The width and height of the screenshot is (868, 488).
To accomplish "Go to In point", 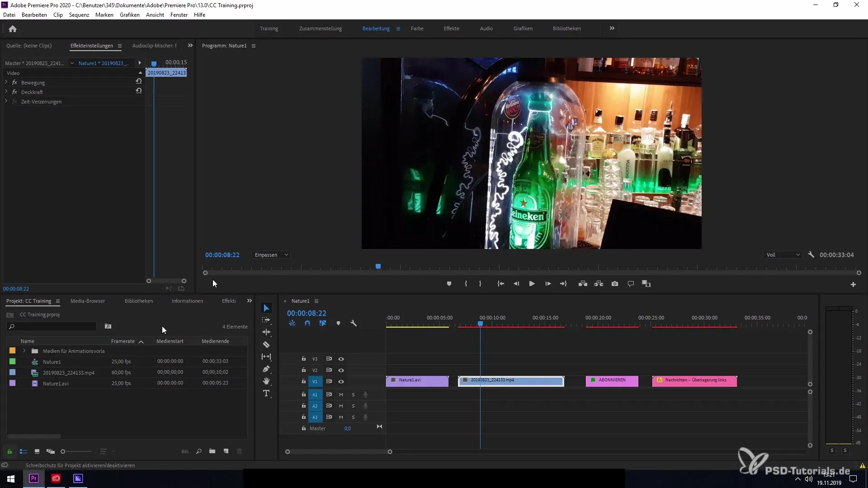I will (500, 284).
